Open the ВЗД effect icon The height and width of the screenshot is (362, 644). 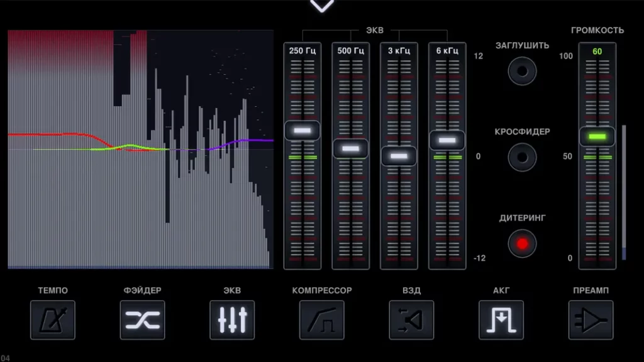tap(412, 320)
